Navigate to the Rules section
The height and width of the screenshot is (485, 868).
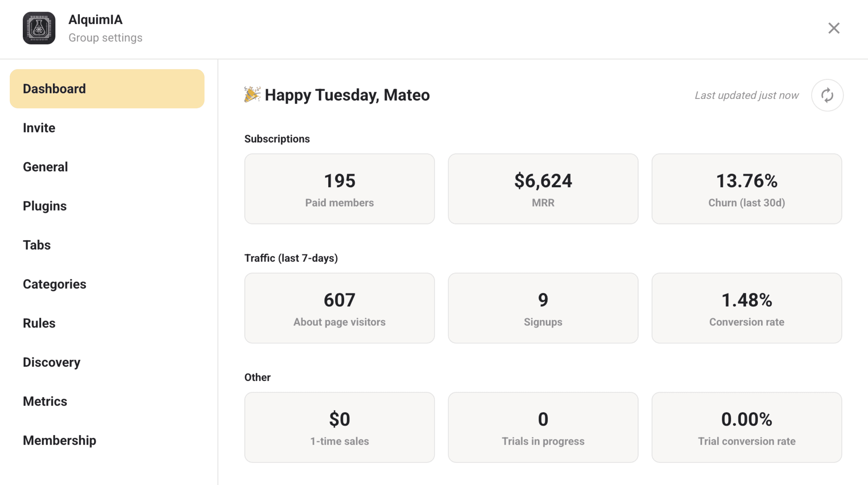pyautogui.click(x=39, y=323)
